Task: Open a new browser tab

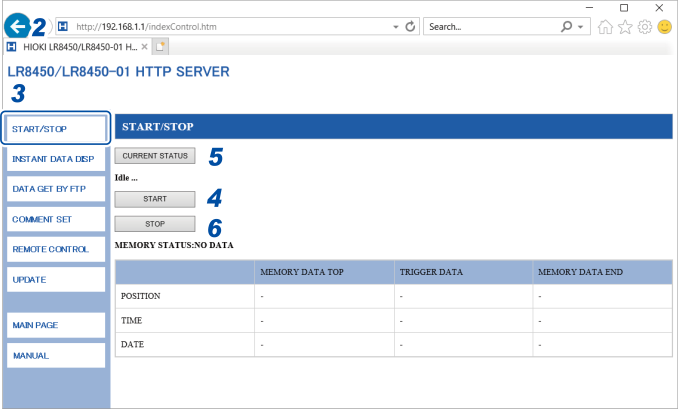Action: pyautogui.click(x=160, y=47)
